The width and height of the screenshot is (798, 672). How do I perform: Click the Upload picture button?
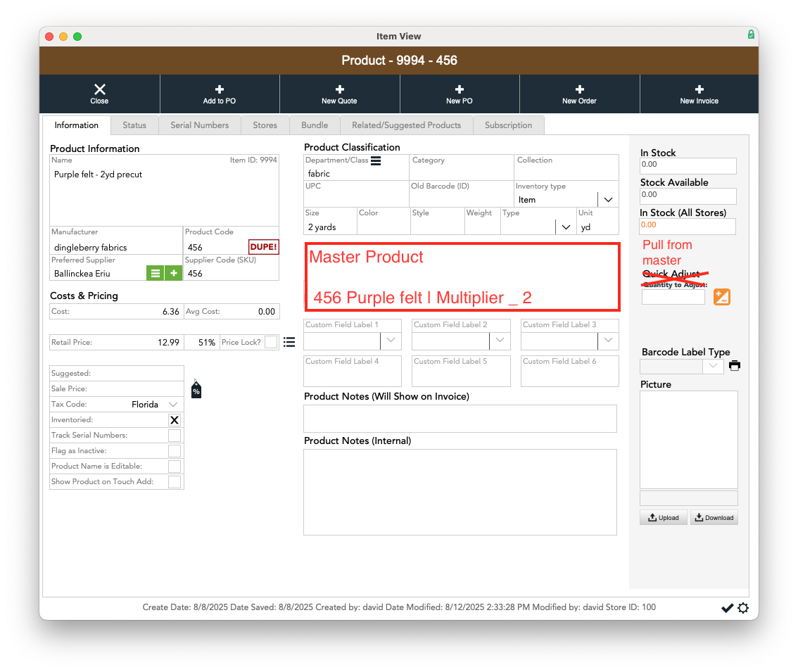point(663,518)
